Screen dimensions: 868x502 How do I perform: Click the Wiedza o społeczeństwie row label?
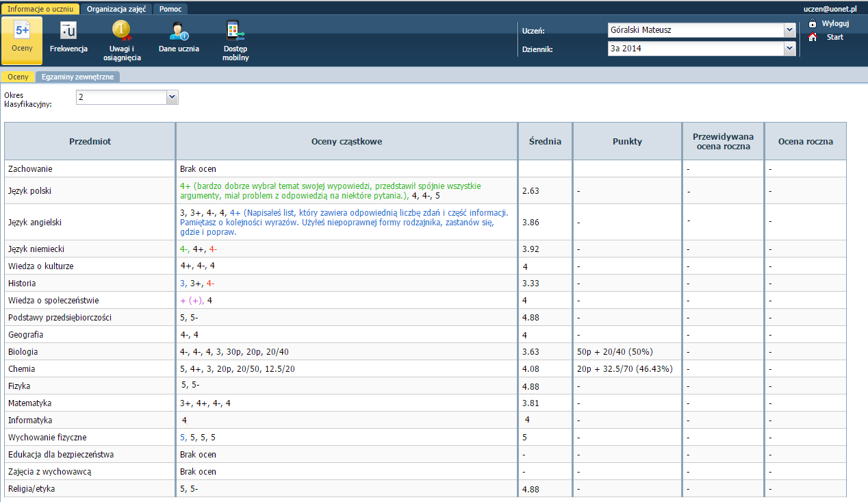(53, 301)
